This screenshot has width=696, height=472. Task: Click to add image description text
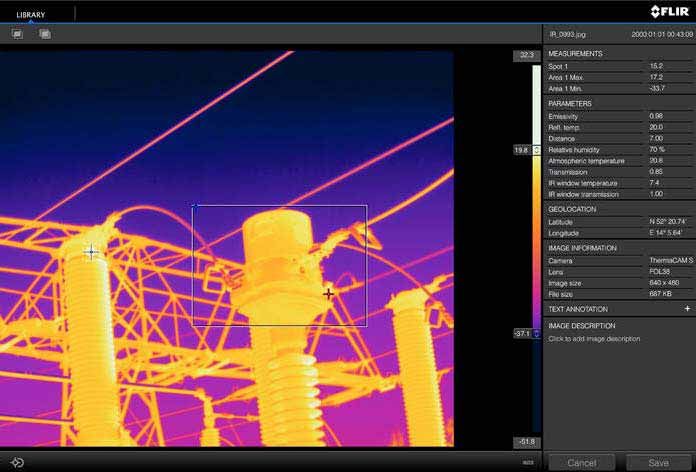pos(594,339)
